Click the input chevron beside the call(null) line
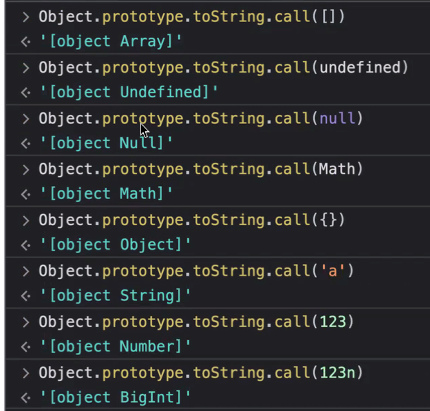This screenshot has width=430, height=411. 26,119
